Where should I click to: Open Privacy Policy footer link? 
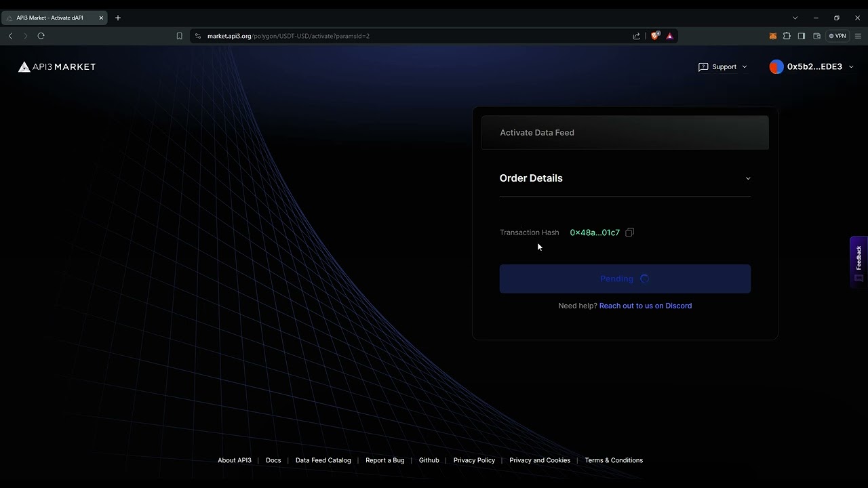tap(474, 460)
